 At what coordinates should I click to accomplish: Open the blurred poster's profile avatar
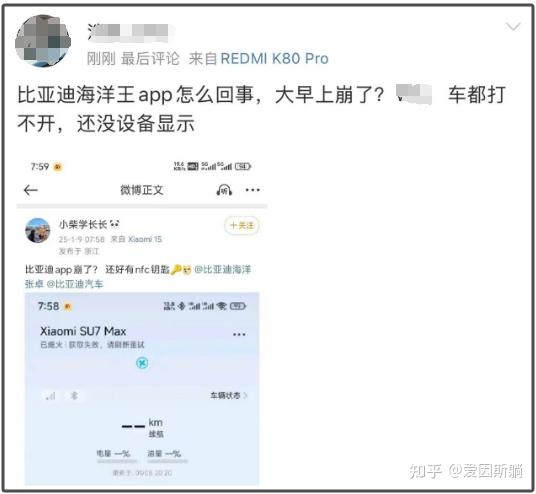click(x=43, y=41)
